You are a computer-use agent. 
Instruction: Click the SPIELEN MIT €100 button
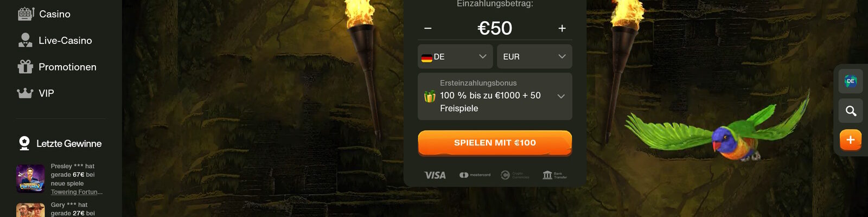(x=495, y=143)
